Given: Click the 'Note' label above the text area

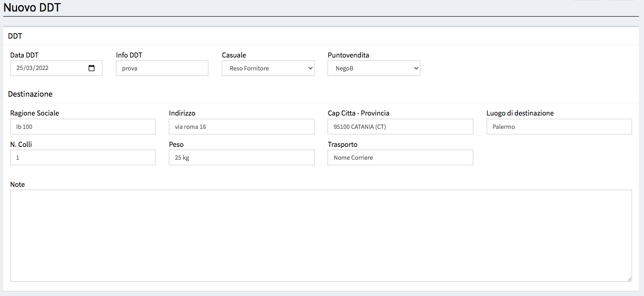Looking at the screenshot, I should pos(17,185).
